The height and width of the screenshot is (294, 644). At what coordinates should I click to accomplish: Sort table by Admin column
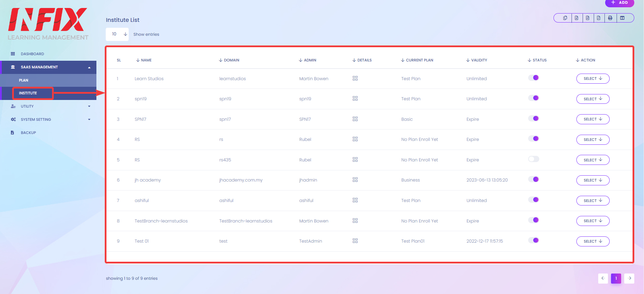click(307, 60)
